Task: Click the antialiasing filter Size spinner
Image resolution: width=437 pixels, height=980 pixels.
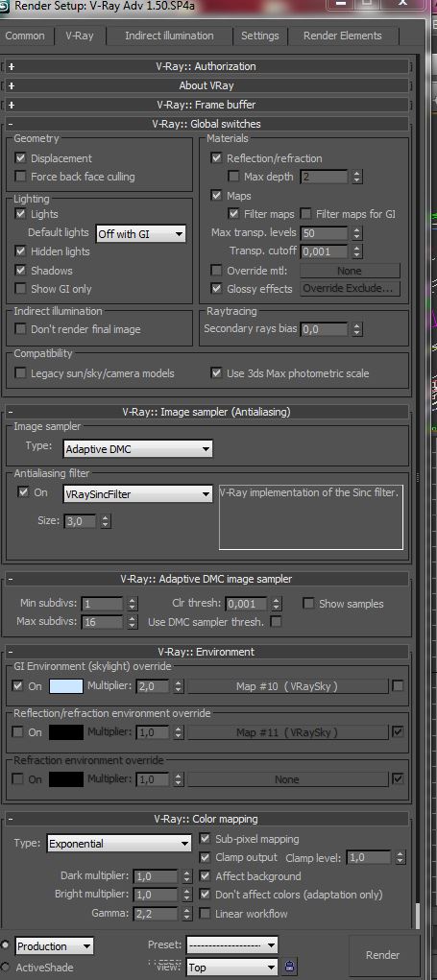Action: (x=105, y=520)
